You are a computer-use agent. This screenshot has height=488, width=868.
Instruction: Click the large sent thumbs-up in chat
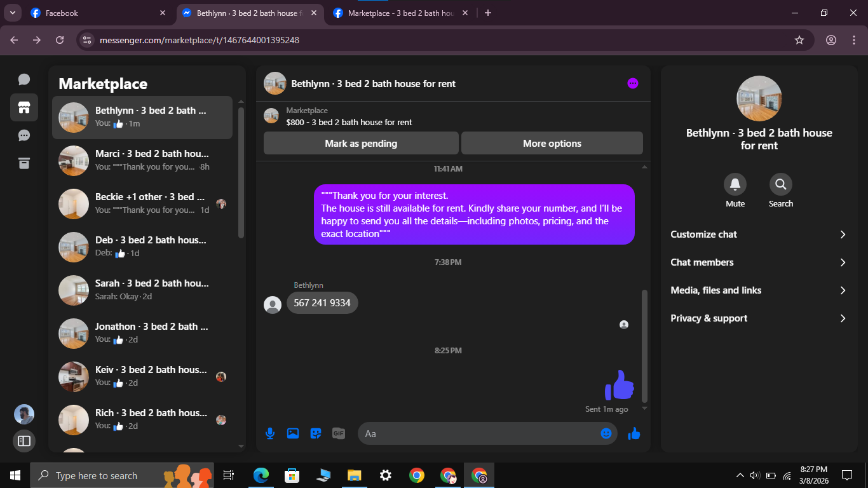(619, 384)
